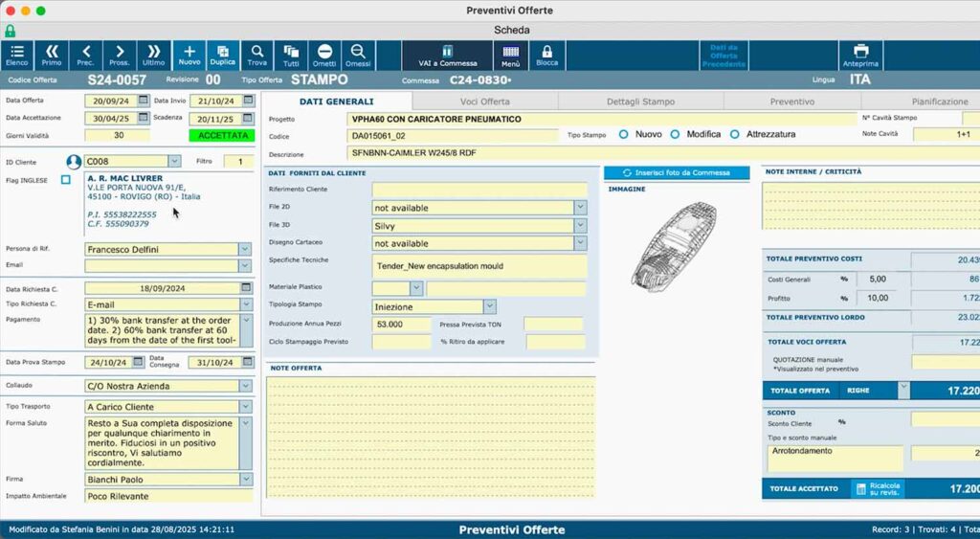Click the Giorni Validità field
The image size is (980, 539).
(x=118, y=135)
